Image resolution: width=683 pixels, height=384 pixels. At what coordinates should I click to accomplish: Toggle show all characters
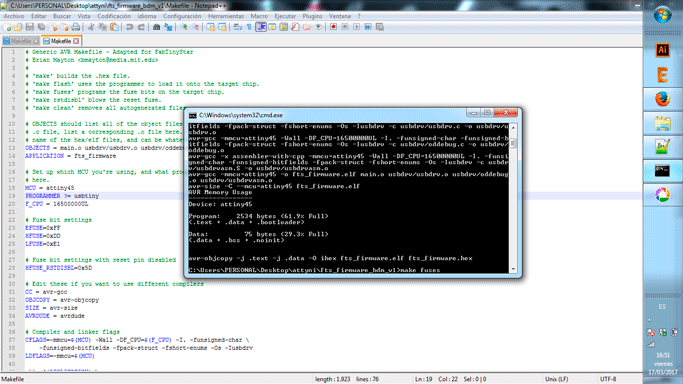pos(249,27)
